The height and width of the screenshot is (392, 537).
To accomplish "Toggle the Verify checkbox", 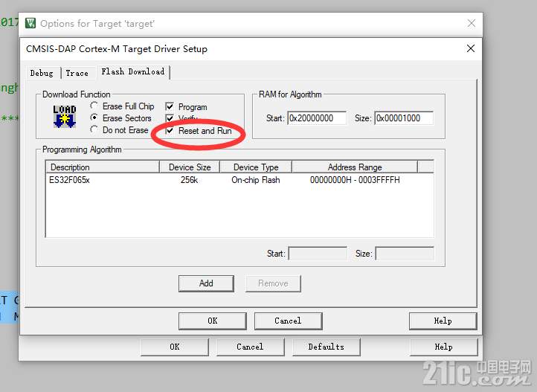I will [x=170, y=118].
